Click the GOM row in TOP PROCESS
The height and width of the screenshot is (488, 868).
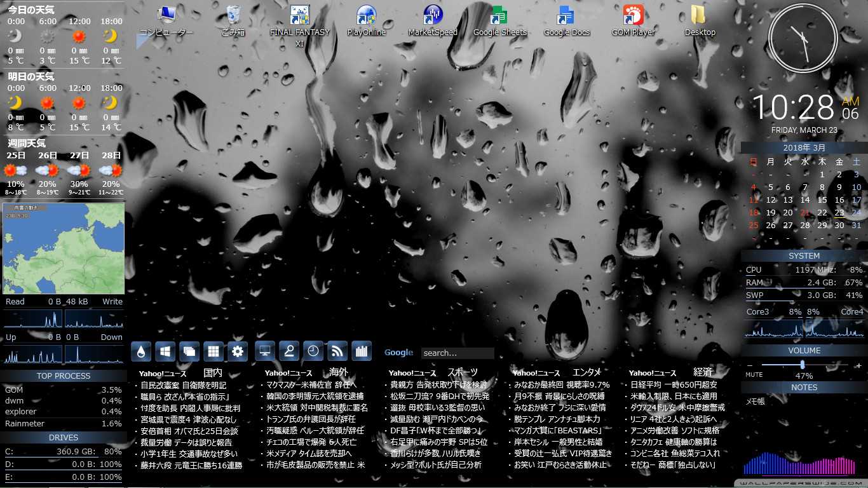coord(64,390)
